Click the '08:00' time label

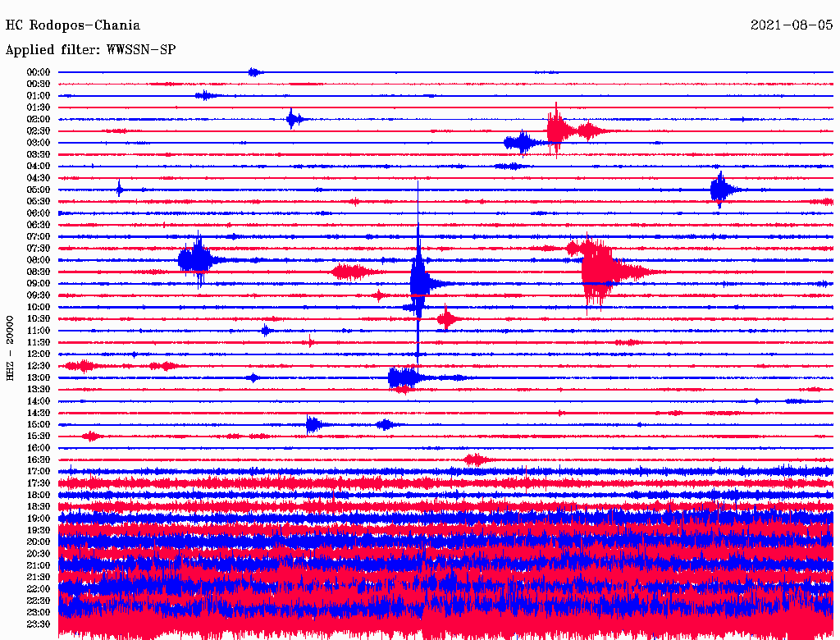pos(39,260)
